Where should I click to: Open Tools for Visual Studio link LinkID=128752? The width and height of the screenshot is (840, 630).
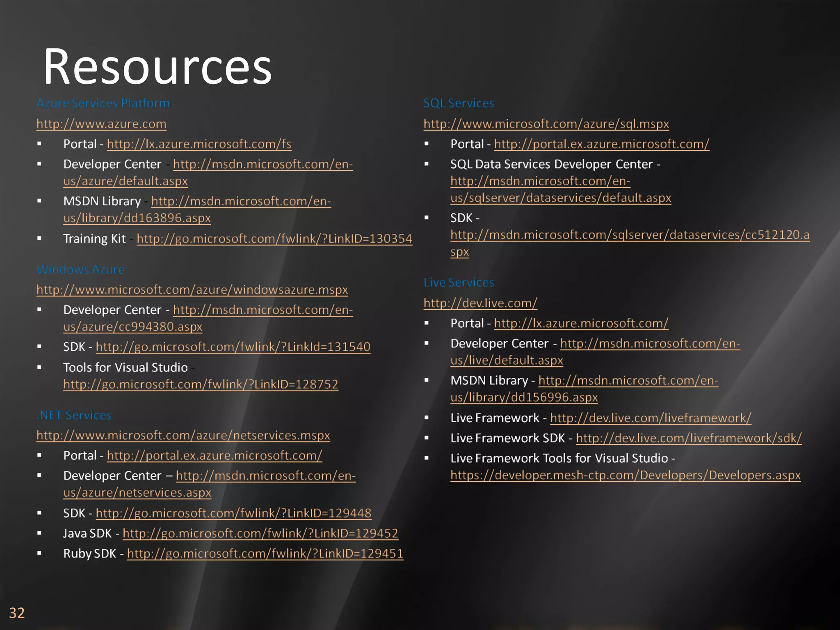[x=201, y=384]
